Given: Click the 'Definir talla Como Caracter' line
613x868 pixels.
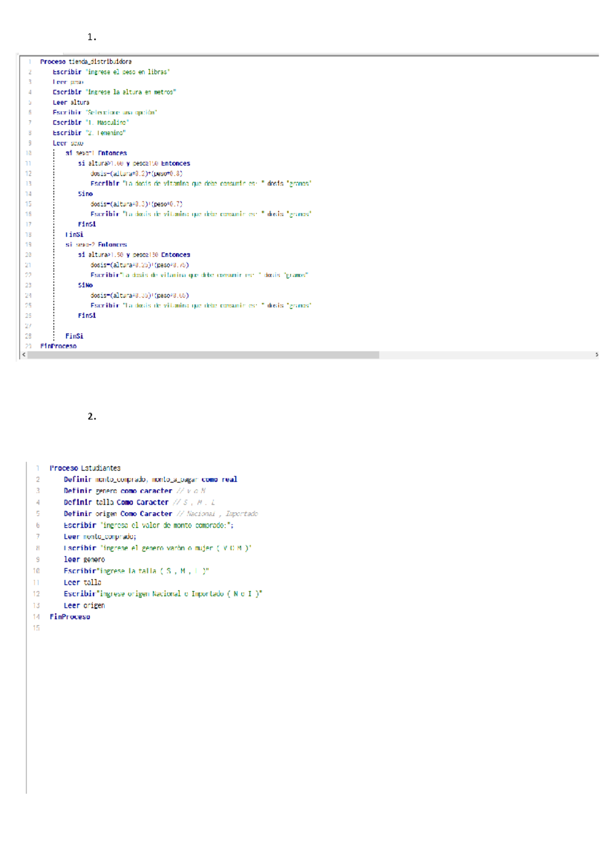Looking at the screenshot, I should click(x=116, y=502).
